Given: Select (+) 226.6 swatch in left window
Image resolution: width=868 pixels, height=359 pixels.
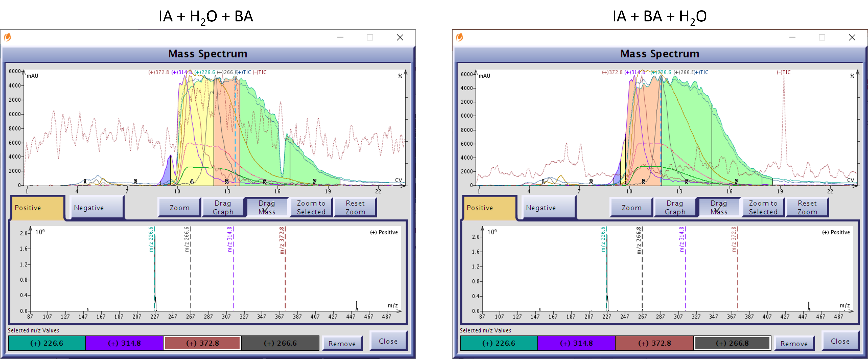Looking at the screenshot, I should pos(47,343).
